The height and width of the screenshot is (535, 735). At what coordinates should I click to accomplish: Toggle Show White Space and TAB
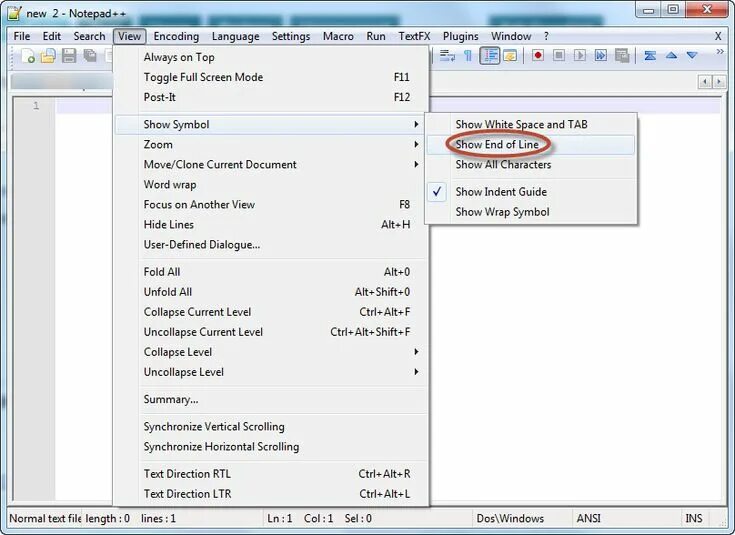pyautogui.click(x=531, y=124)
